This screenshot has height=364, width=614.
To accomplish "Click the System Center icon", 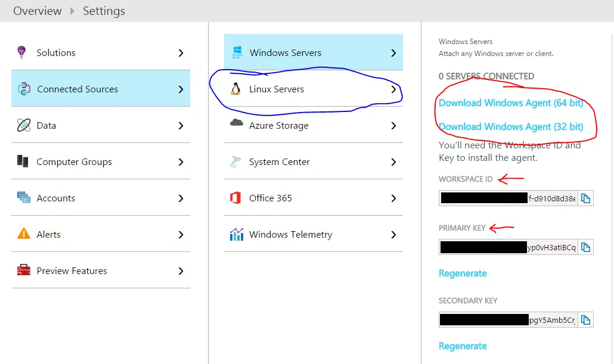I will tap(235, 161).
